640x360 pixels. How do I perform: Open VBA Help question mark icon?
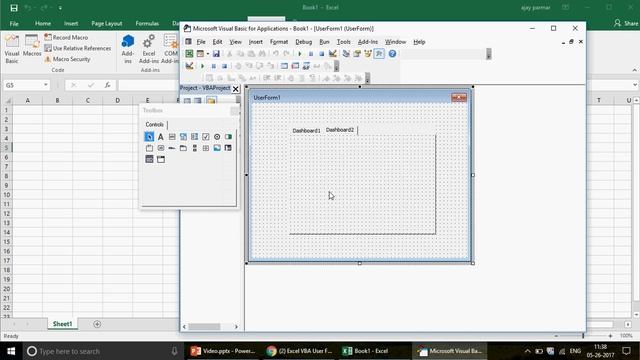coord(392,54)
